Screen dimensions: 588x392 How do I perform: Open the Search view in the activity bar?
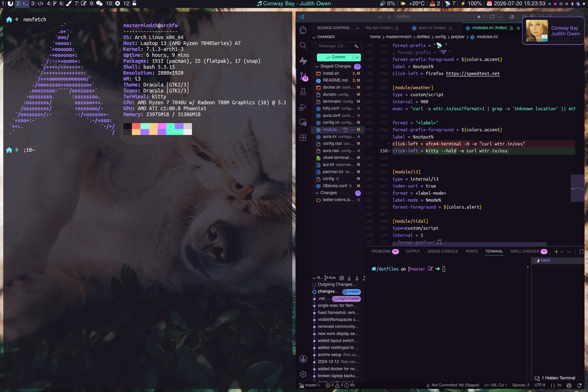click(303, 46)
